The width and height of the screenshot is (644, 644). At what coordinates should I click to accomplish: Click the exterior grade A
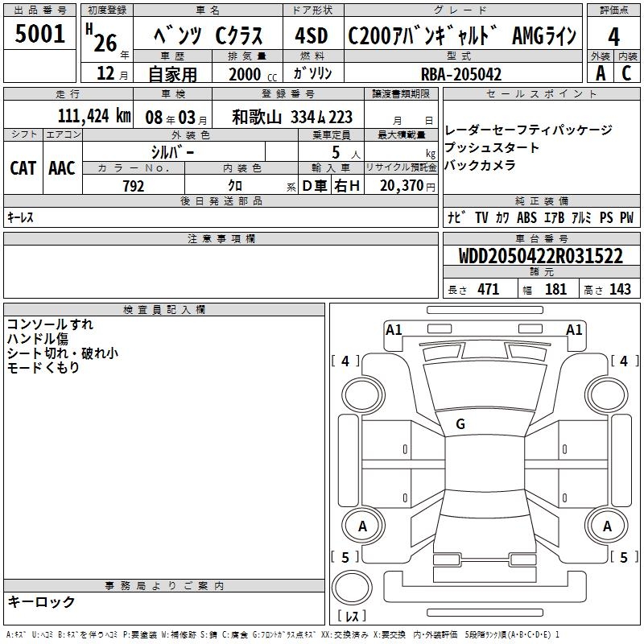[x=601, y=73]
